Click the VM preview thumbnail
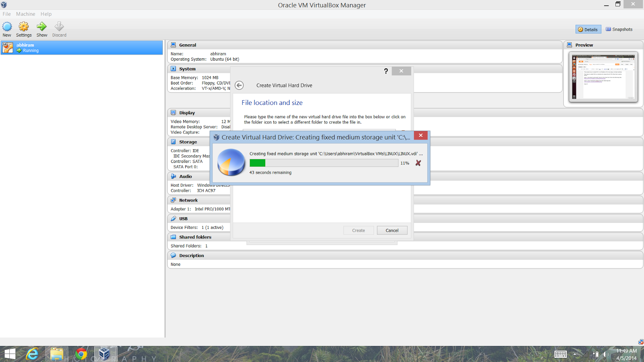 [603, 77]
